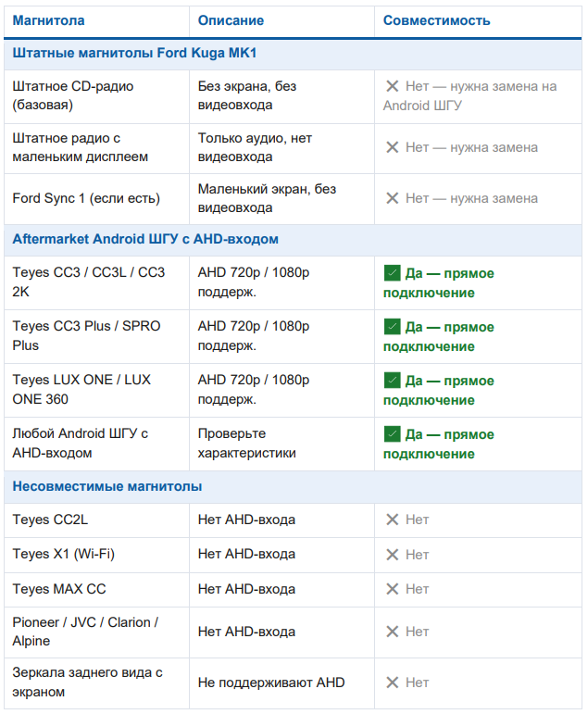Click the AHD 720p / 1080p cell in the Teyes CC3 Plus row
Image resolution: width=588 pixels, height=714 pixels.
tap(281, 336)
